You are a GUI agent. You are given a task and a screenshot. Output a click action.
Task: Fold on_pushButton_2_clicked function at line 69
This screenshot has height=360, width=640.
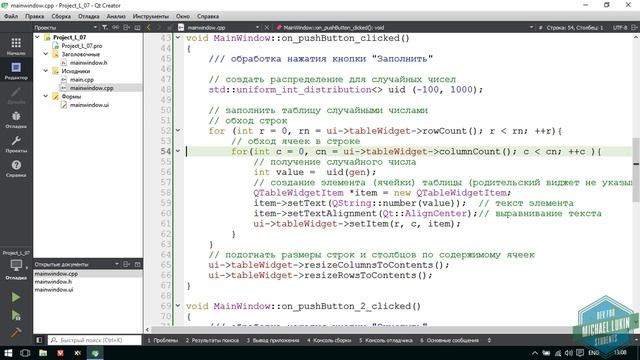coord(178,305)
